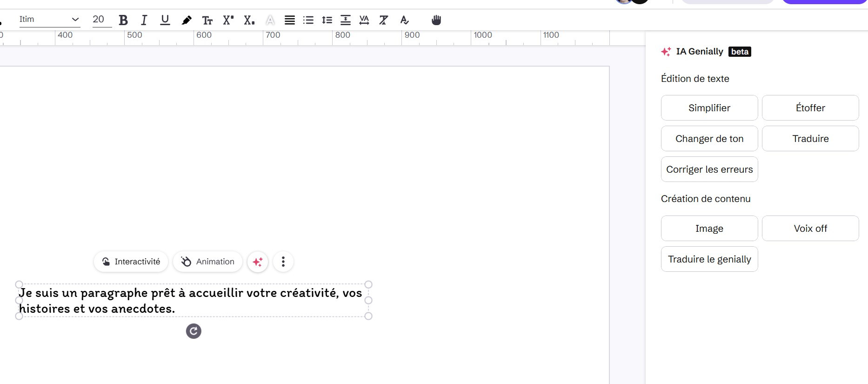Toggle italic formatting
The image size is (868, 384).
[x=144, y=20]
